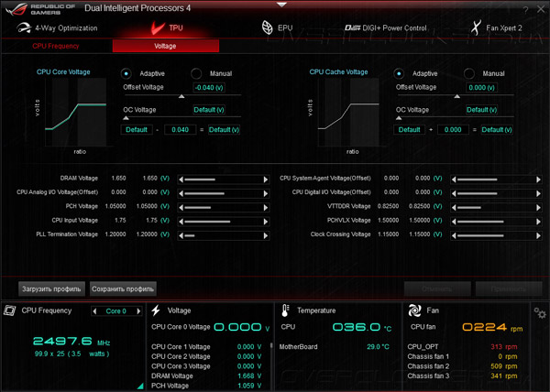Increase Clock Crossing Voltage with right arrow
550x392 pixels.
tap(538, 235)
